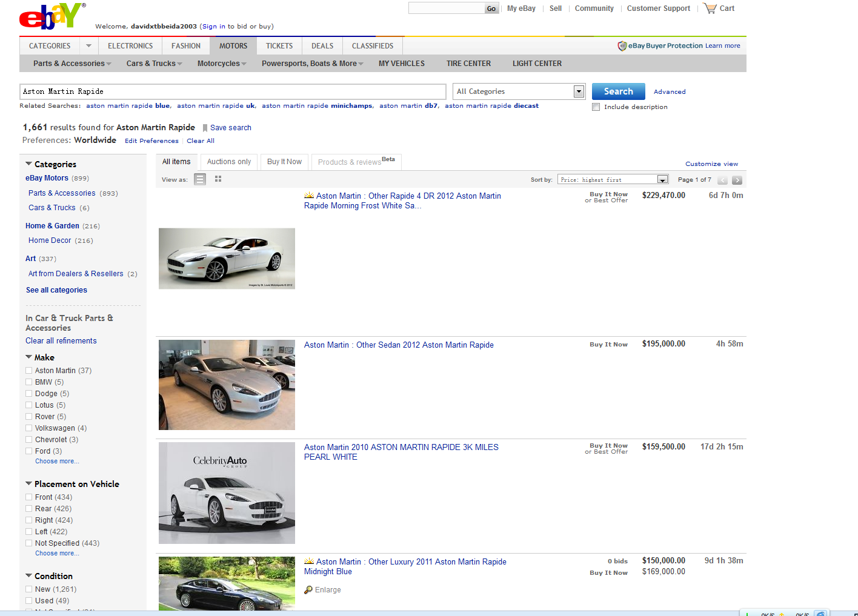Check the Rover make filter

(29, 417)
